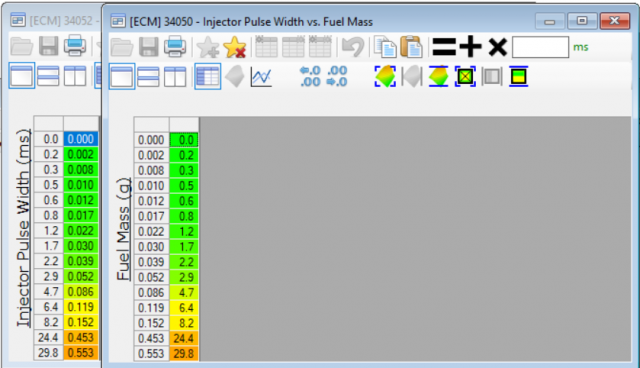Toggle vertical split layout view

[x=175, y=76]
